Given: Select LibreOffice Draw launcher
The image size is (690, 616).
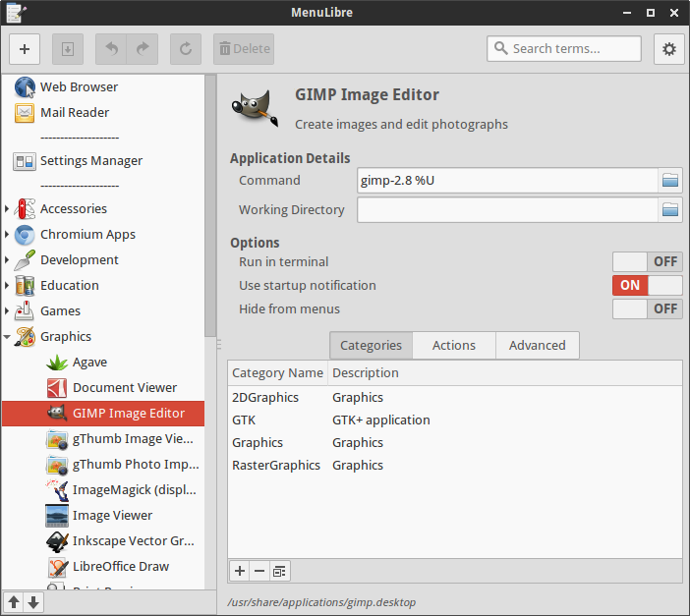Looking at the screenshot, I should [x=103, y=567].
